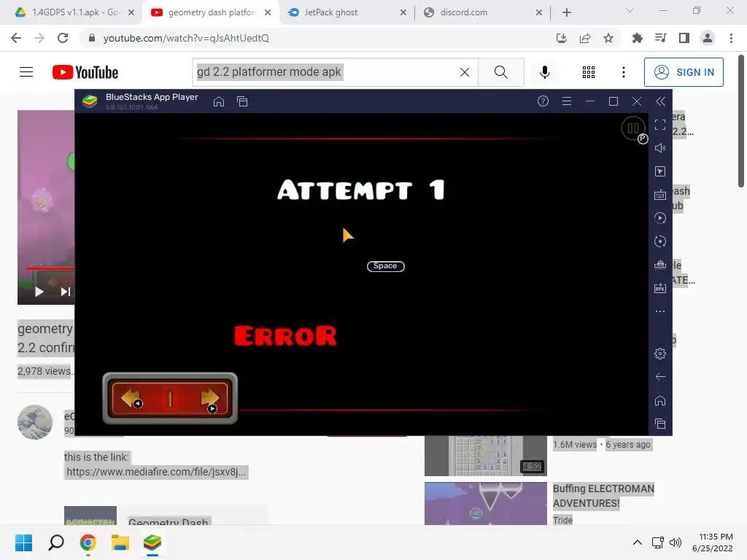Expand more BlueStacks sidebar tools (three dots)

click(659, 311)
